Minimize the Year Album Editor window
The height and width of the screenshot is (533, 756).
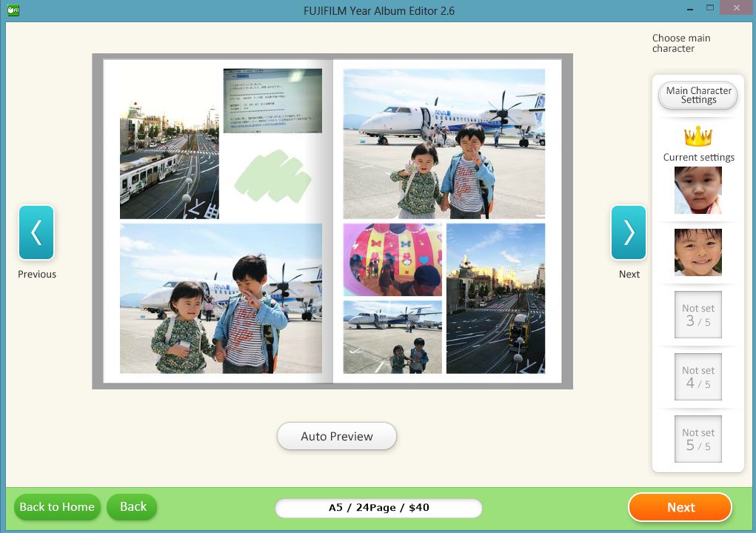pos(690,8)
